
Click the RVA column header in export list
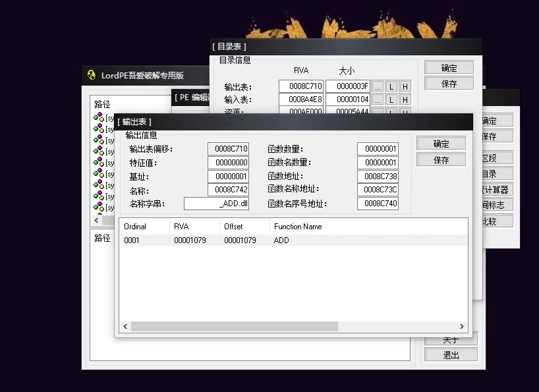(194, 227)
